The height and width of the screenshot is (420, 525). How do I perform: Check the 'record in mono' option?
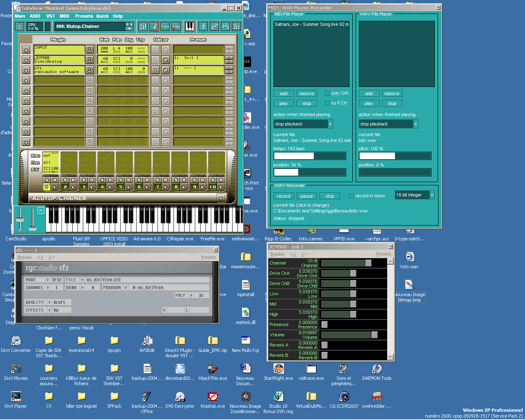352,196
